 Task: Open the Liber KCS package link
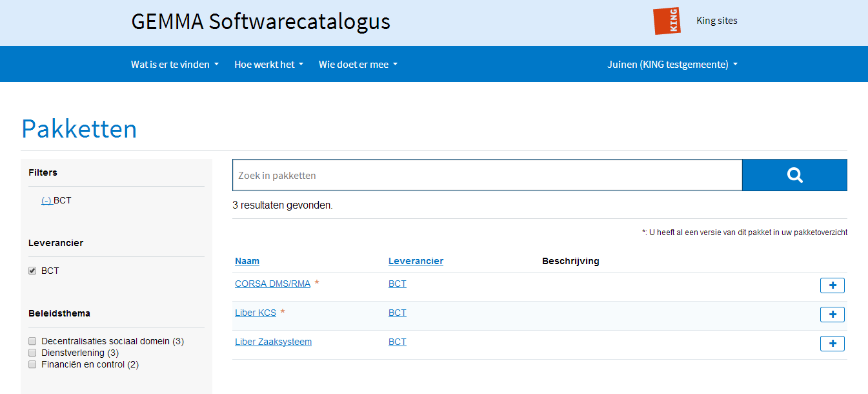click(x=256, y=313)
